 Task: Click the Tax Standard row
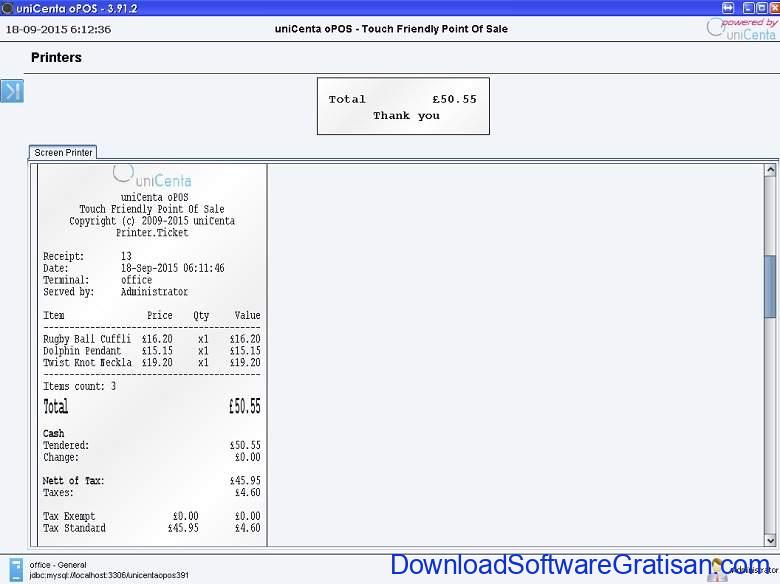click(152, 528)
